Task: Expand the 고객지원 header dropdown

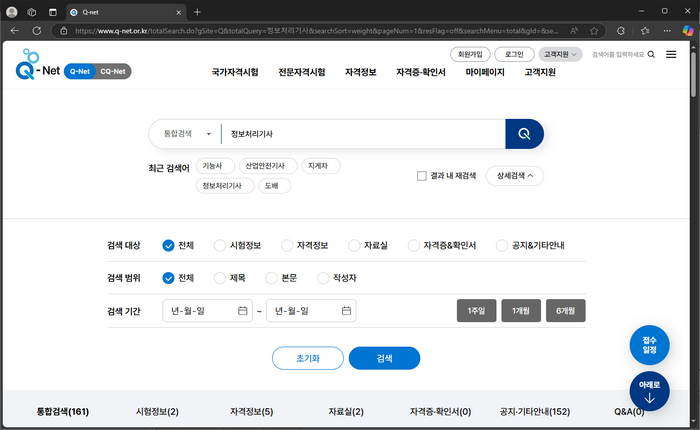Action: [x=560, y=54]
